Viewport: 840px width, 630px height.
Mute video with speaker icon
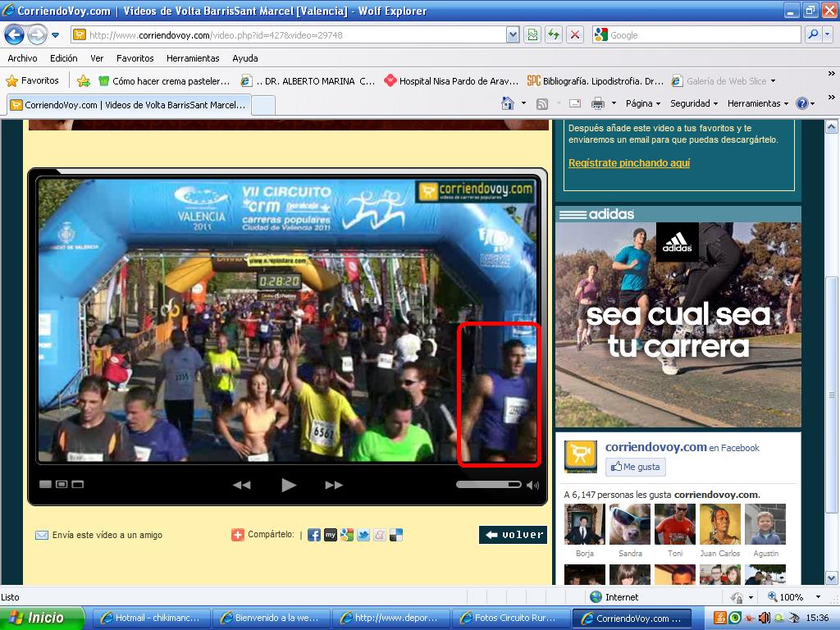click(532, 485)
